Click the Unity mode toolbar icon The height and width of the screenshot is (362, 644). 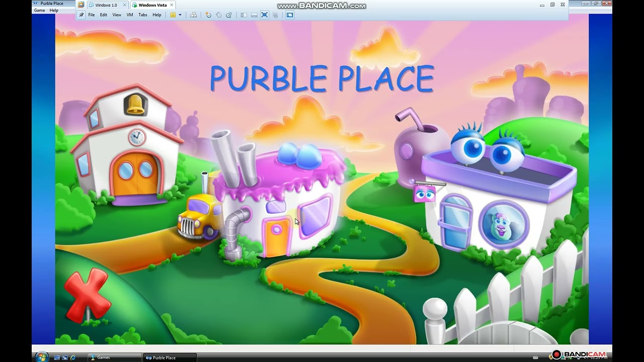tap(275, 15)
